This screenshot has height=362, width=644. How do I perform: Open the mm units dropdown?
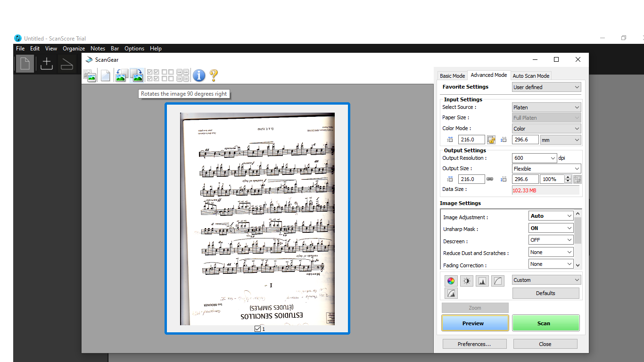click(x=561, y=140)
